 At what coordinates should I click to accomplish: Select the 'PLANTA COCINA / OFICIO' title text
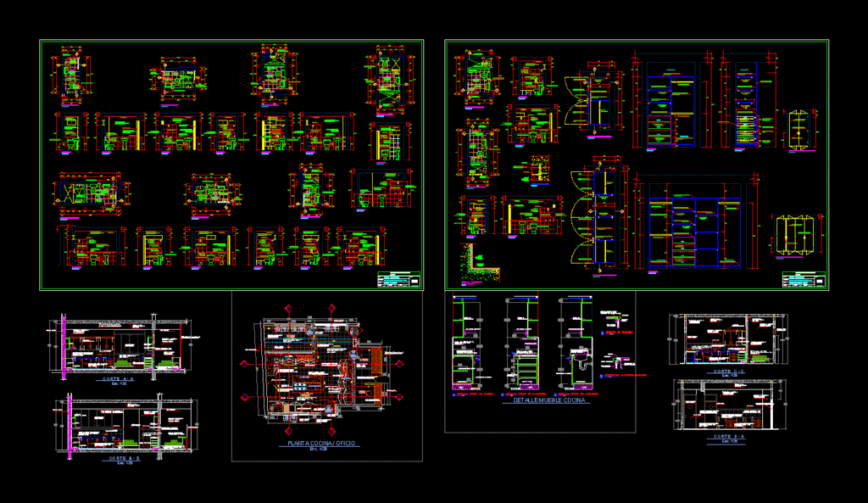coord(321,443)
